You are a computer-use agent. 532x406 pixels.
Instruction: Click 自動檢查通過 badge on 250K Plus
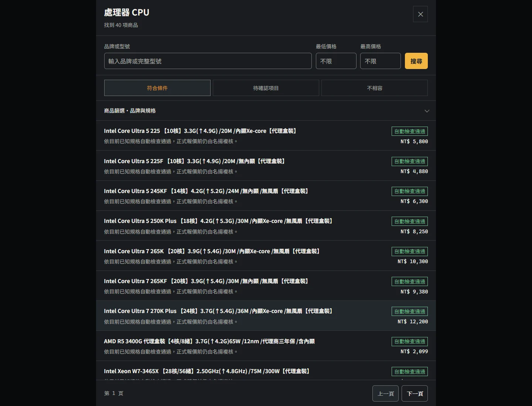(x=410, y=221)
